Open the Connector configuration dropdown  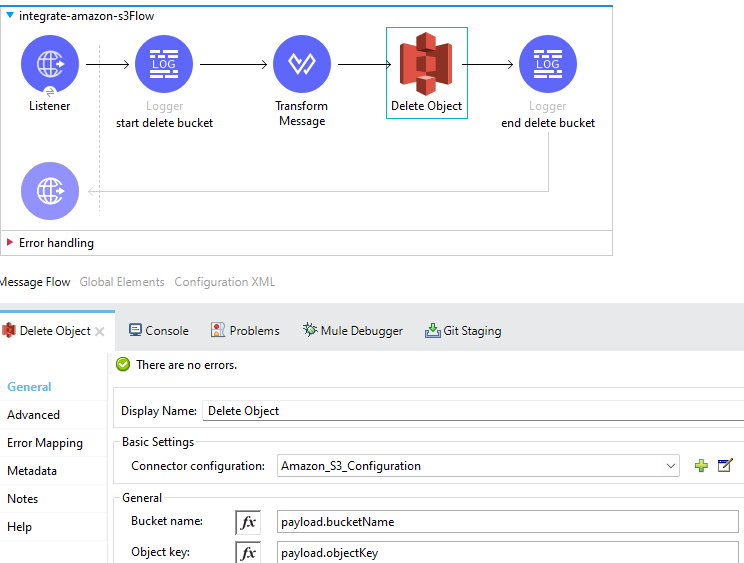pyautogui.click(x=670, y=466)
